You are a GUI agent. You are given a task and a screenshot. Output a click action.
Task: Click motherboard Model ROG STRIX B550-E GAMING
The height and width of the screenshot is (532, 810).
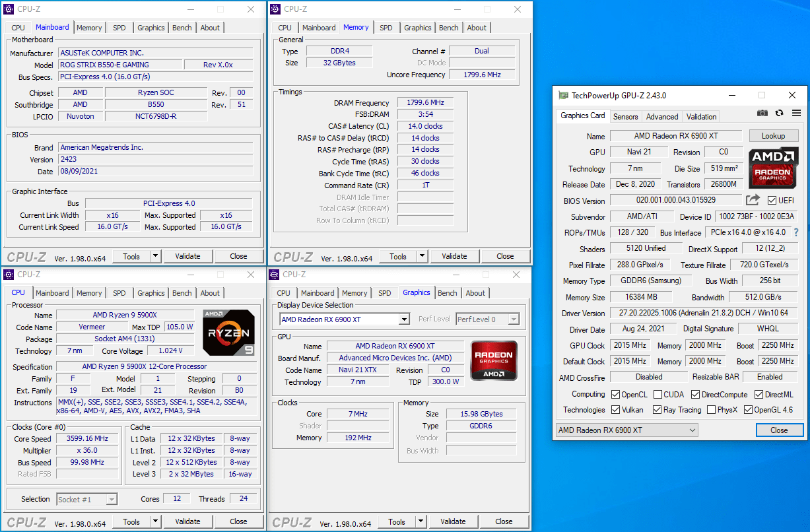(120, 65)
